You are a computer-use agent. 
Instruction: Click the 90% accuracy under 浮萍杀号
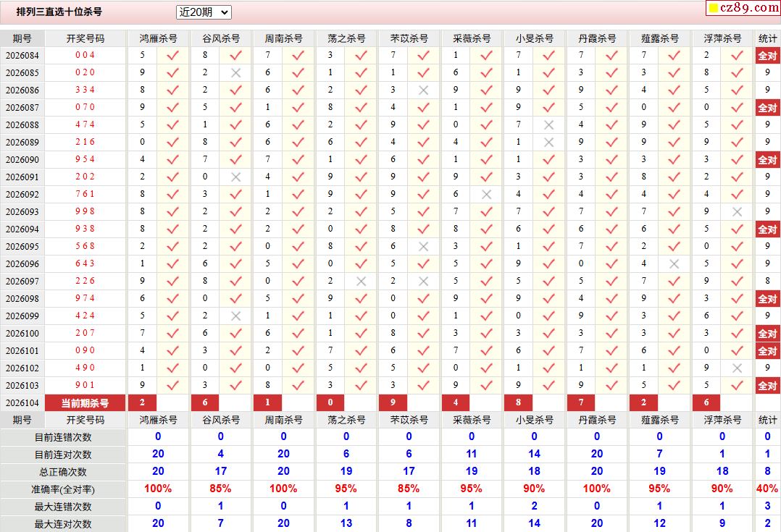coord(722,489)
